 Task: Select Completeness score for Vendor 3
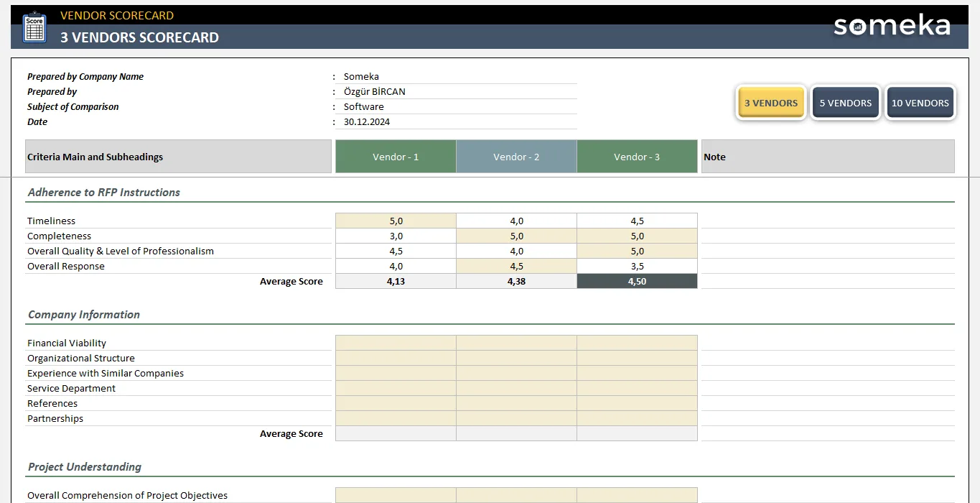637,236
